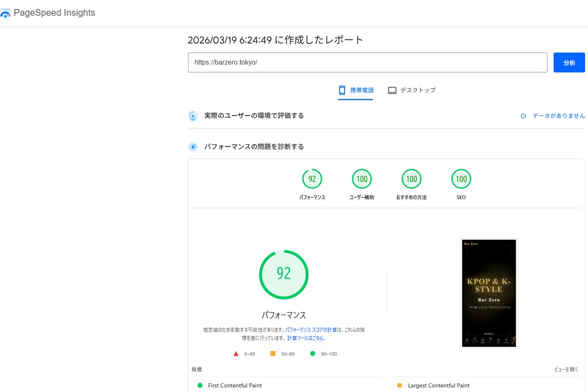Click the info icon beside データがありません
588x392 pixels.
[523, 116]
